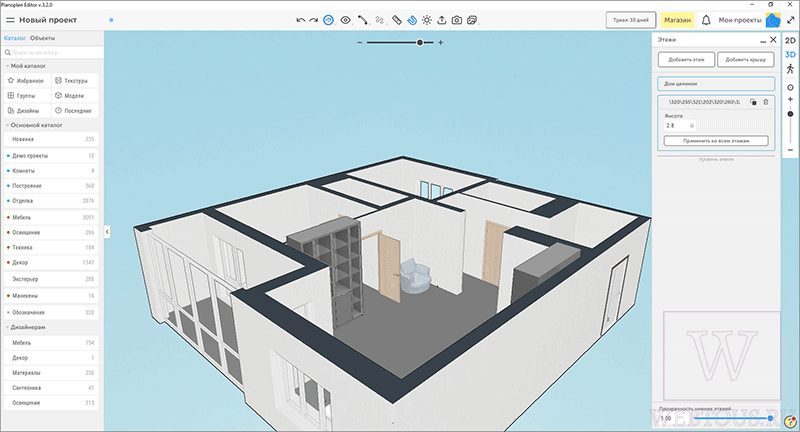Toggle the magnet snapping tool
This screenshot has width=800, height=432.
(x=412, y=20)
